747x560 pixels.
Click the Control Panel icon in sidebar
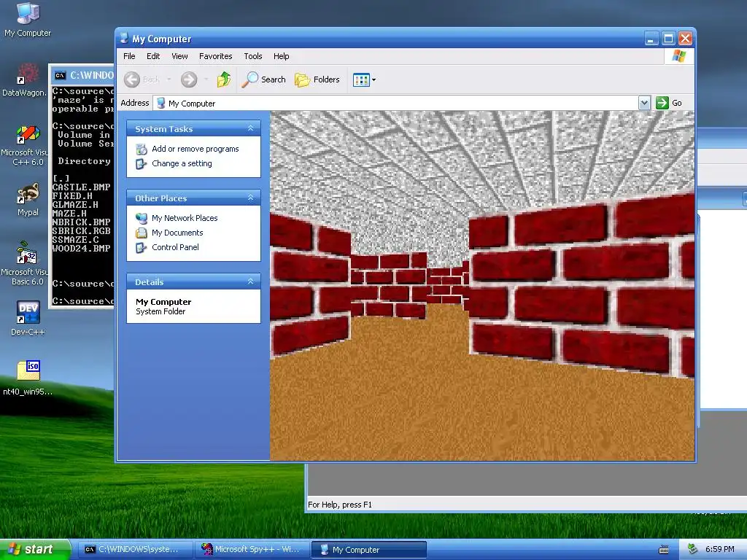point(142,248)
